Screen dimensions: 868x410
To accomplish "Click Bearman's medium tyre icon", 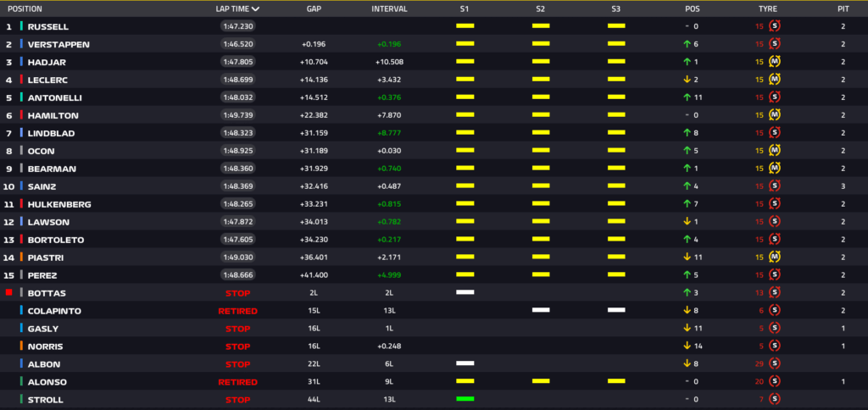I will [775, 169].
